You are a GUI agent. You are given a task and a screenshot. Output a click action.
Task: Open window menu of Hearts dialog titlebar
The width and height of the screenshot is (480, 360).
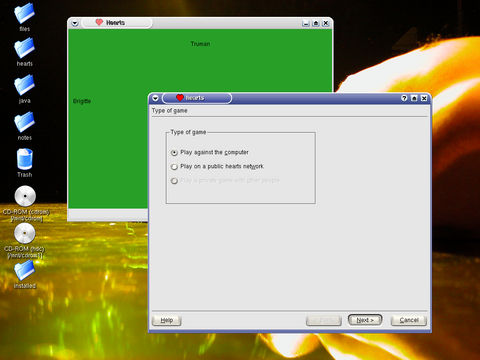[x=155, y=98]
